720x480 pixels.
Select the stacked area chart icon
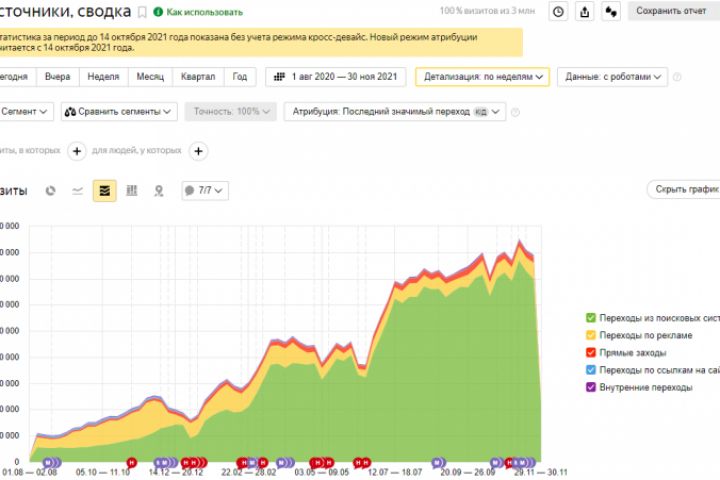(105, 191)
